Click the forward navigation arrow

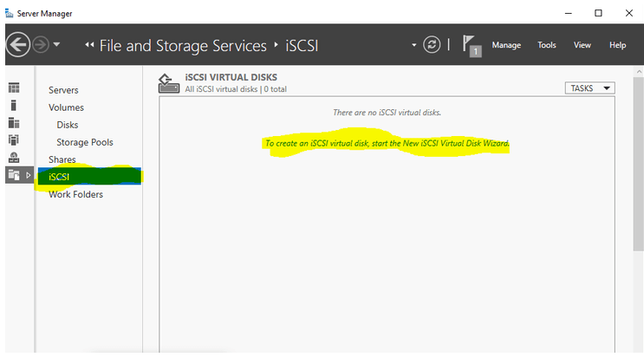[41, 45]
